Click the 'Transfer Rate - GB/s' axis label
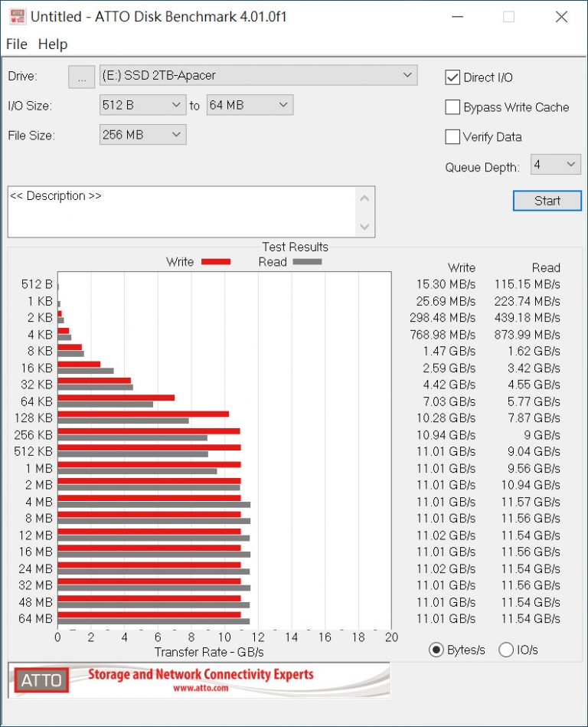This screenshot has width=588, height=727. [x=209, y=653]
